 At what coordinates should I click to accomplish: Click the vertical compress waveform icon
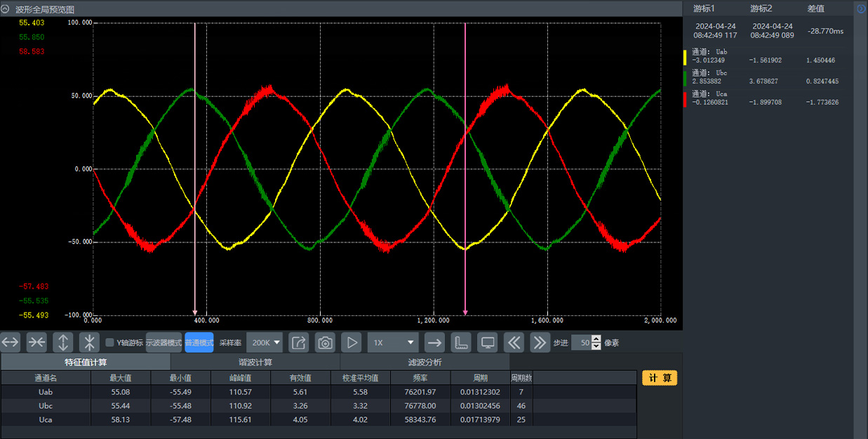tap(89, 343)
